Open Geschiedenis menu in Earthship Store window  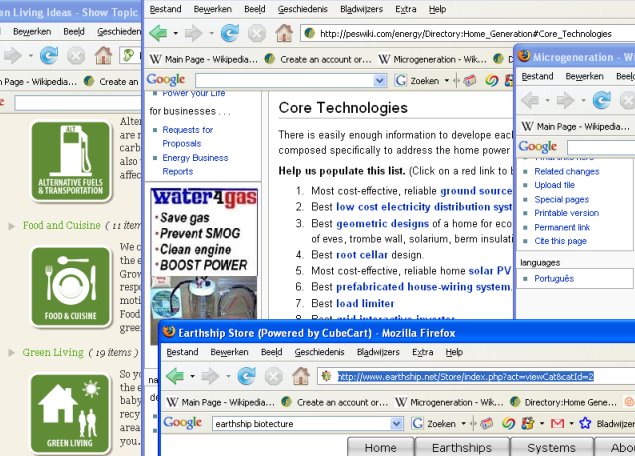319,352
